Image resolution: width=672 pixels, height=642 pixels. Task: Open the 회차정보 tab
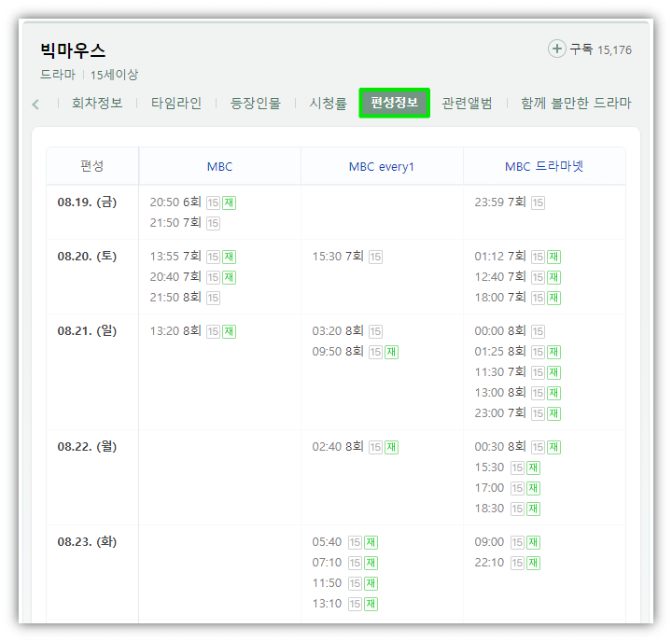coord(97,103)
